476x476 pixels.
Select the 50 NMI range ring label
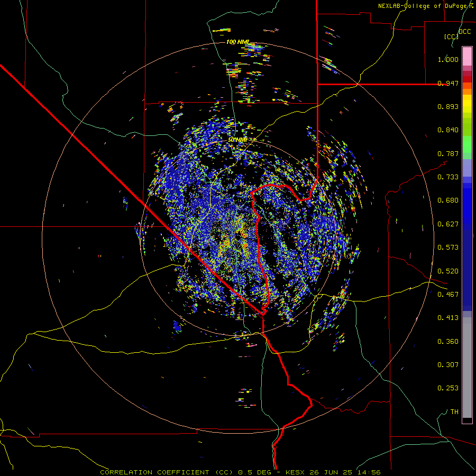(x=237, y=140)
